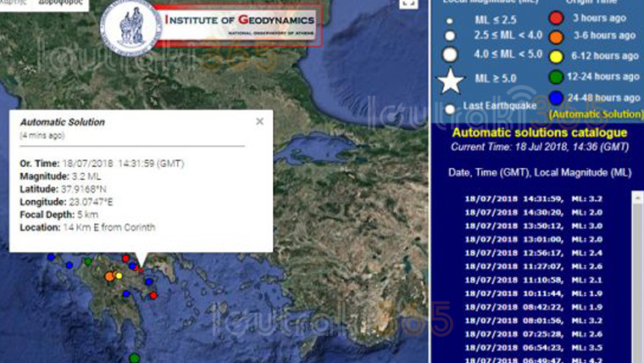Click the popup 'Automatic Solution' title
Image resolution: width=644 pixels, height=363 pixels.
(63, 122)
